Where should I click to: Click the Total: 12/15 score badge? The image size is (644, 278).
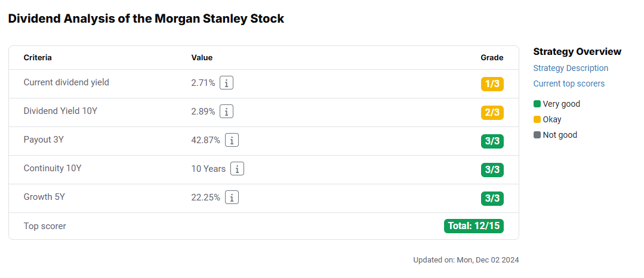coord(473,226)
